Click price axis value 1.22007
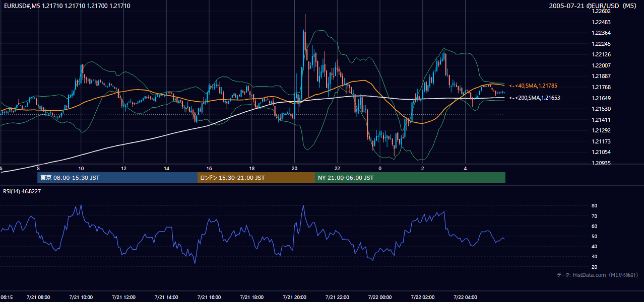 click(x=601, y=65)
